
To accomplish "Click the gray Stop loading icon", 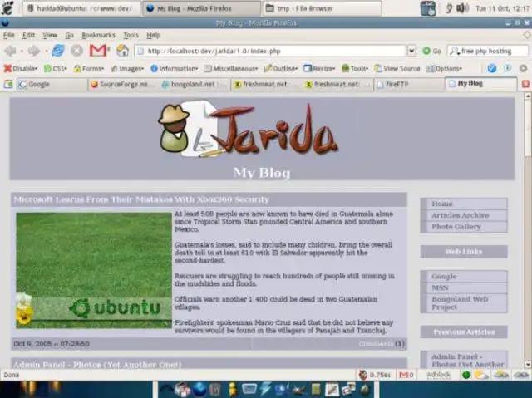I will 77,51.
